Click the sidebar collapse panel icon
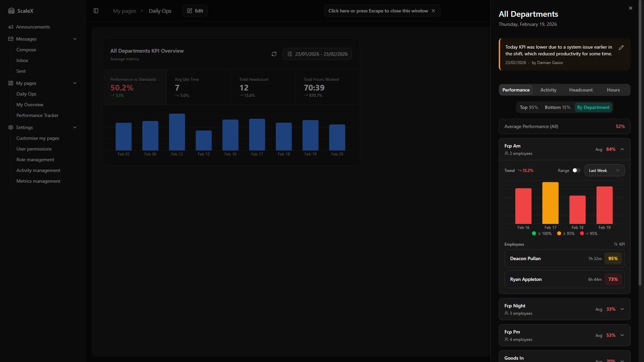Screen dimensions: 644x362 pos(96,11)
